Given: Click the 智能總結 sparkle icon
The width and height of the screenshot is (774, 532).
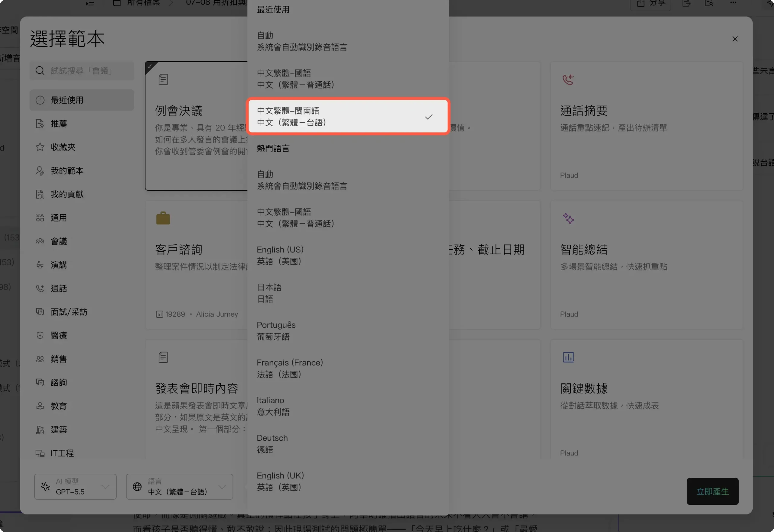Looking at the screenshot, I should pyautogui.click(x=568, y=219).
